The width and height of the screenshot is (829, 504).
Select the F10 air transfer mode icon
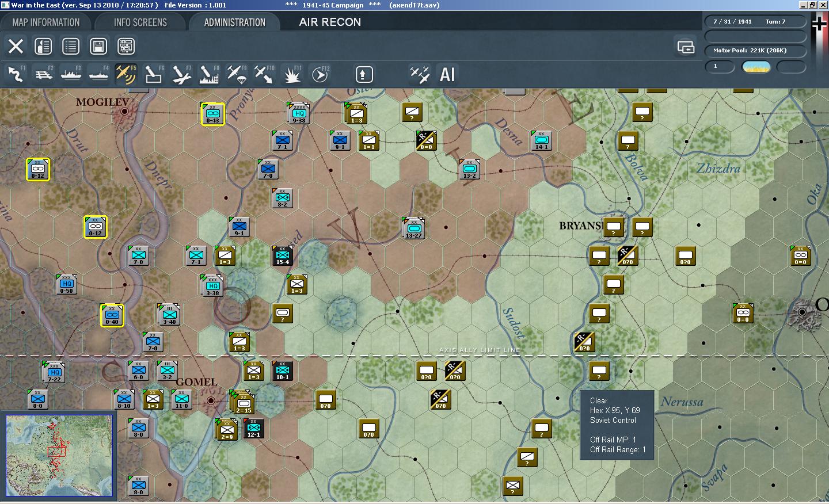[264, 74]
